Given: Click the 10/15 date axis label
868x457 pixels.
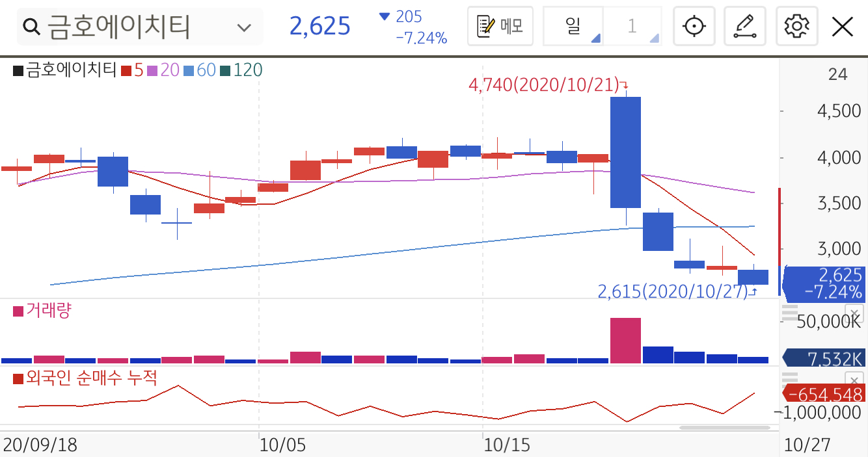Looking at the screenshot, I should pyautogui.click(x=507, y=445).
